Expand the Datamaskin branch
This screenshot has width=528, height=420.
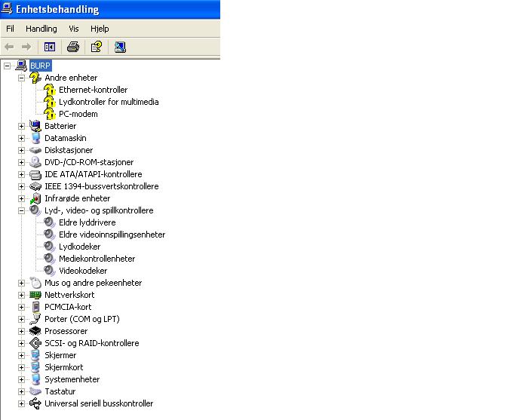(22, 138)
